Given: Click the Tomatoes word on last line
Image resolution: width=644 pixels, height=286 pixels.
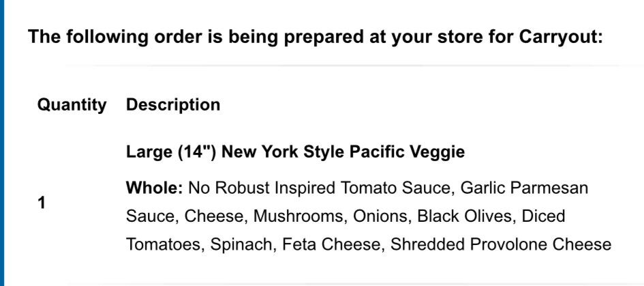Looking at the screenshot, I should (x=165, y=244).
